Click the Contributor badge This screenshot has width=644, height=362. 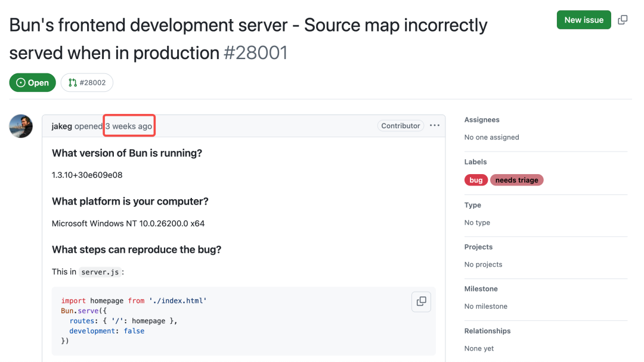click(401, 126)
